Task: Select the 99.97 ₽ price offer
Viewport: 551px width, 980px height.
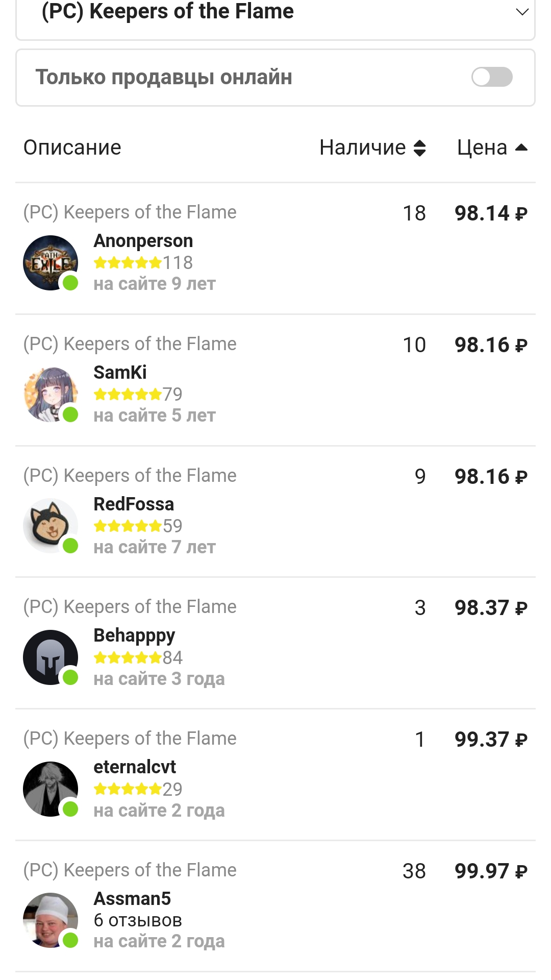Action: [490, 871]
